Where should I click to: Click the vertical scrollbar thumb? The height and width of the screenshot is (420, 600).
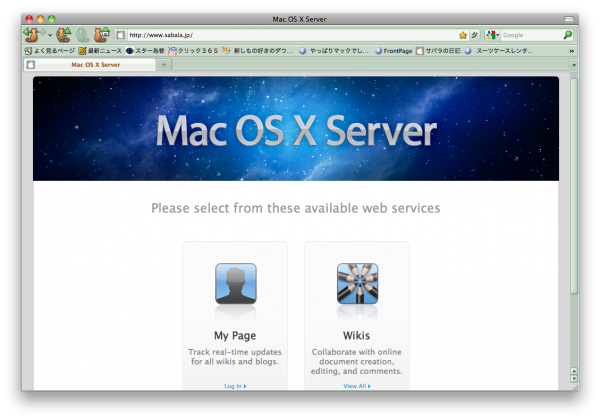pyautogui.click(x=574, y=186)
